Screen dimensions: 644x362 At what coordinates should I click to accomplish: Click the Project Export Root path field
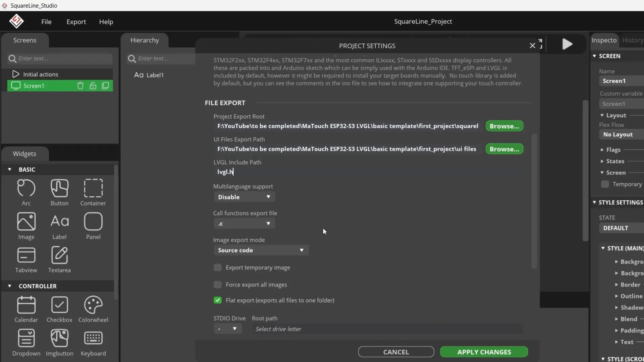(x=348, y=126)
